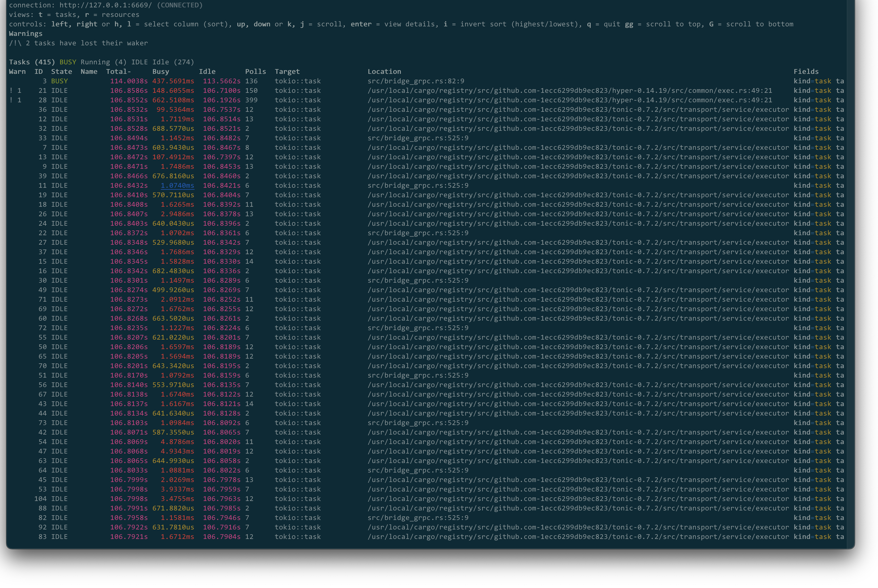Click busy time 437.5691ms
Viewport: 878px width, 588px height.
coord(173,81)
